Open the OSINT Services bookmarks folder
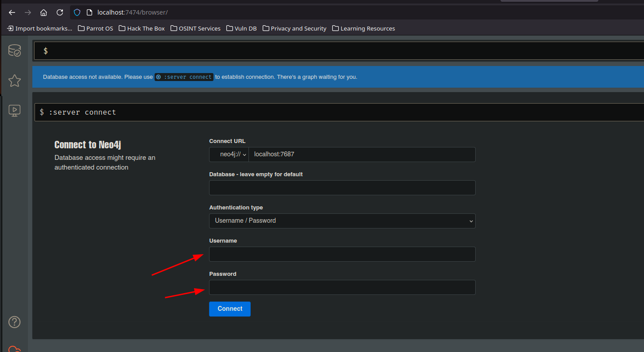Viewport: 644px width, 352px height. pyautogui.click(x=195, y=28)
